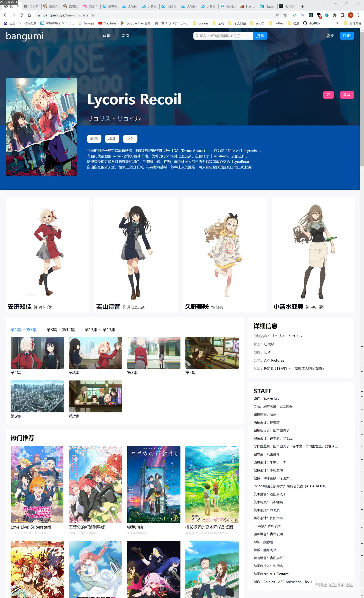
Task: Open the 第7集 episode thumbnail
Action: pyautogui.click(x=96, y=396)
